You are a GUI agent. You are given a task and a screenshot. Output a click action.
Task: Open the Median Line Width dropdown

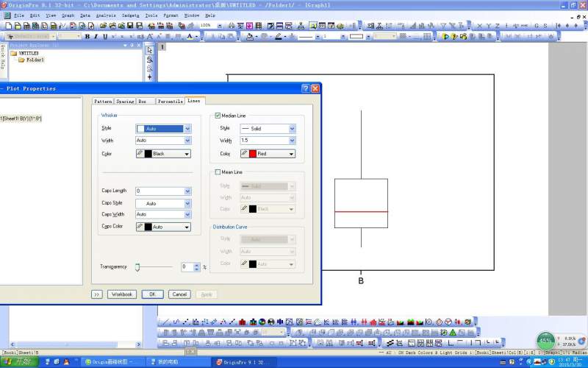coord(292,141)
